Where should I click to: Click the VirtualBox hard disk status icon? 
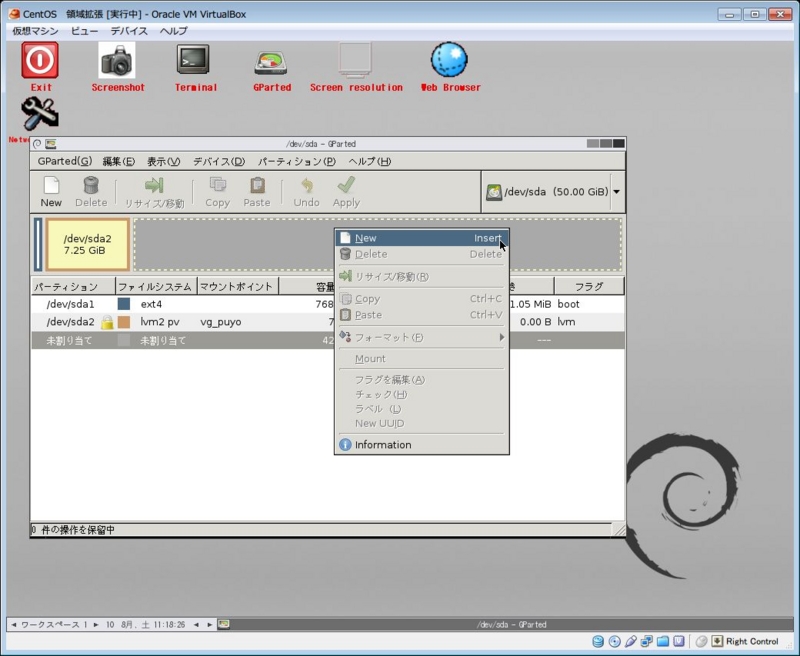(x=598, y=641)
